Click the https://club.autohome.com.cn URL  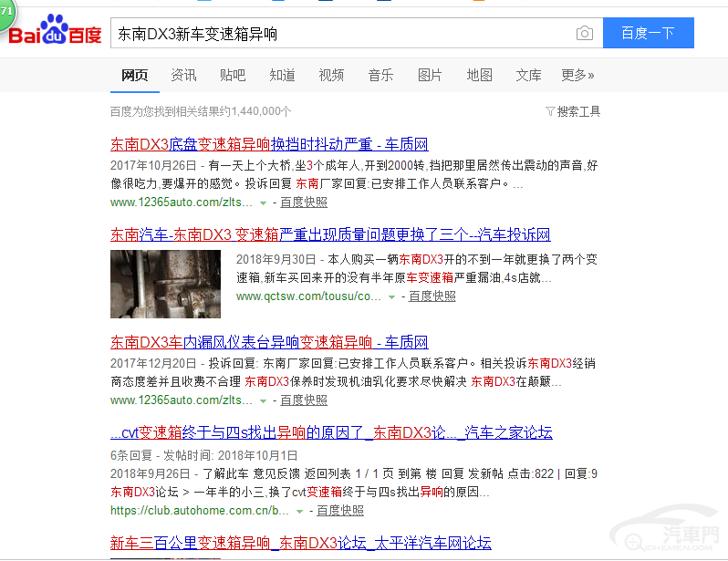pyautogui.click(x=200, y=511)
